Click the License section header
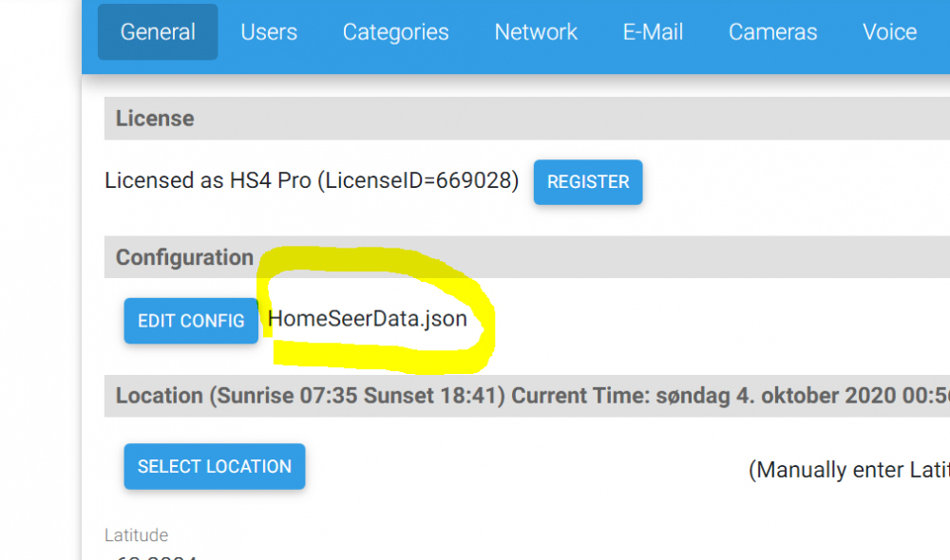Screen dimensions: 950x560 (155, 119)
